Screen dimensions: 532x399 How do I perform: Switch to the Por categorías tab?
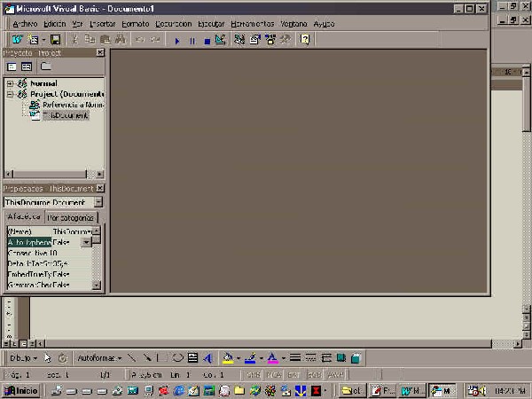click(x=71, y=218)
